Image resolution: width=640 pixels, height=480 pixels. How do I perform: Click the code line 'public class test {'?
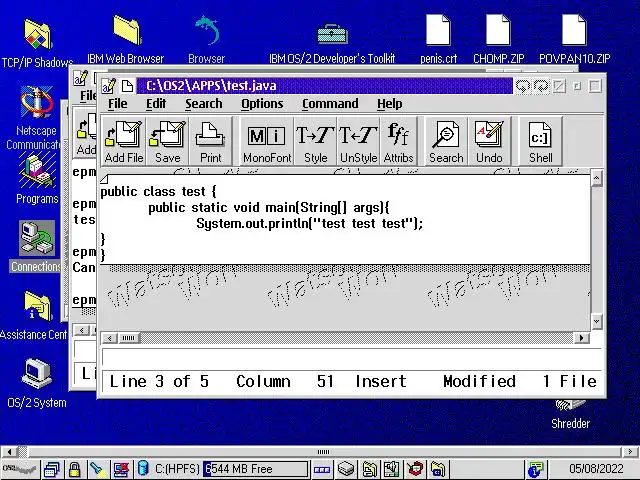158,191
